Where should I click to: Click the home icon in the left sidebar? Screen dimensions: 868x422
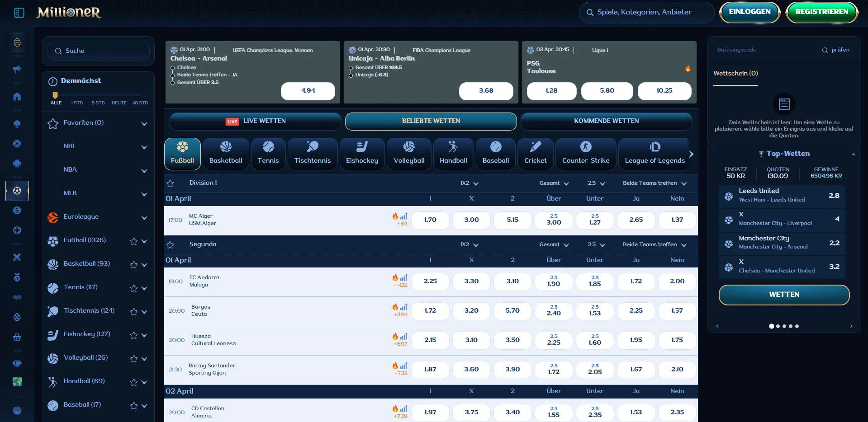point(17,97)
